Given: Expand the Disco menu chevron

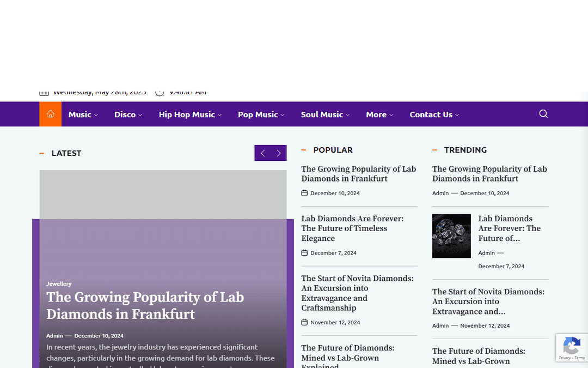Looking at the screenshot, I should [x=140, y=115].
